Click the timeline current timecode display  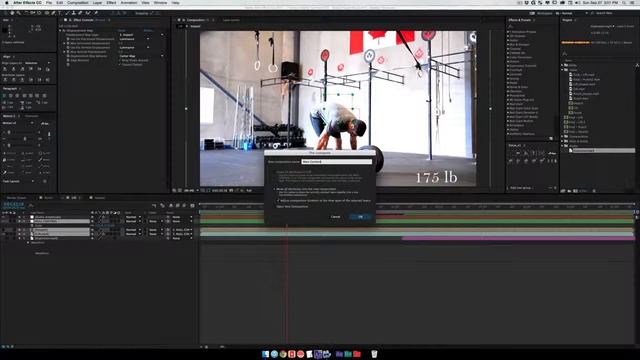[x=13, y=204]
